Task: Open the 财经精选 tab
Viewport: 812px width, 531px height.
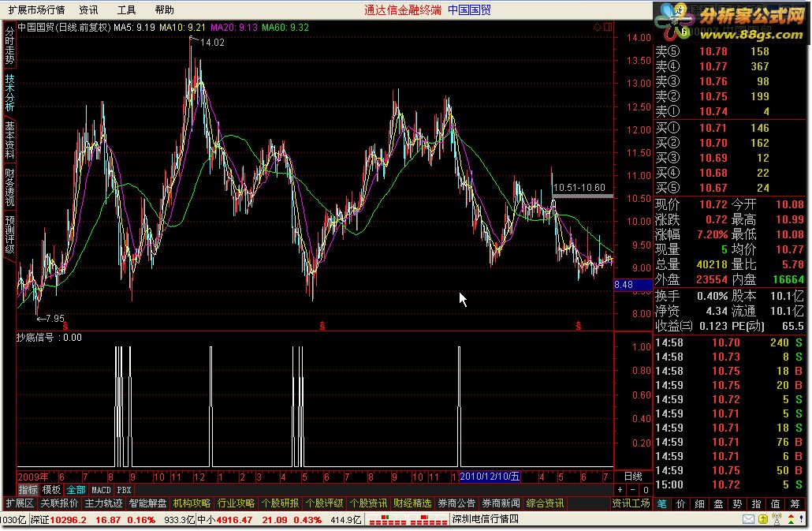Action: point(412,503)
